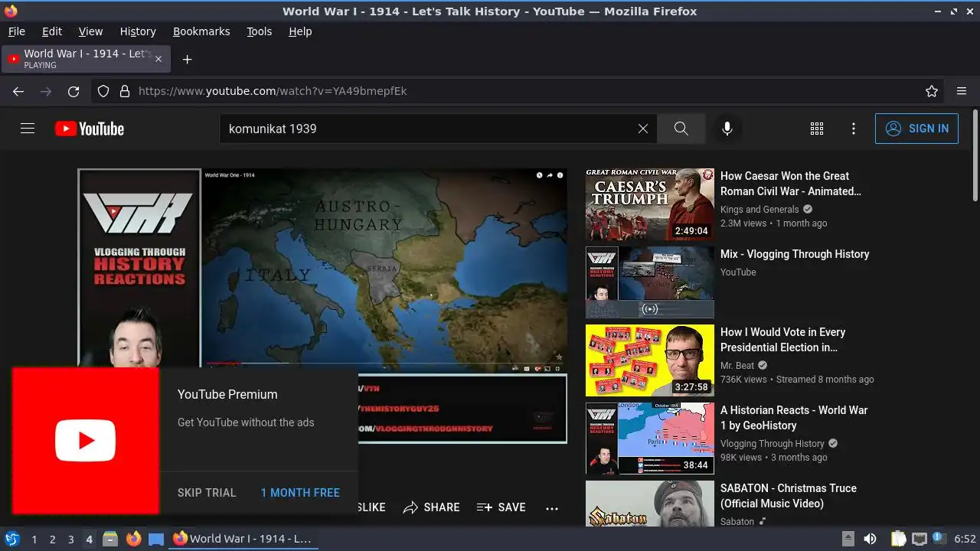Open a new browser tab
The width and height of the screenshot is (980, 551).
pos(187,59)
